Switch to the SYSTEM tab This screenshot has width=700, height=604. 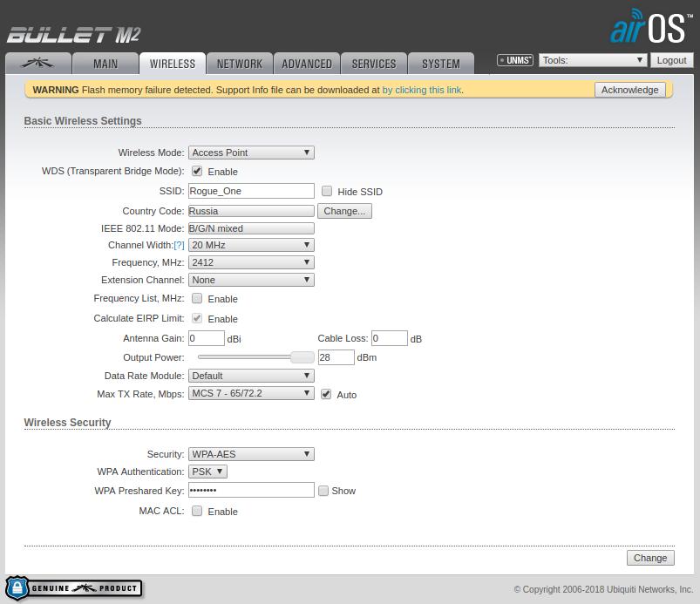(441, 64)
